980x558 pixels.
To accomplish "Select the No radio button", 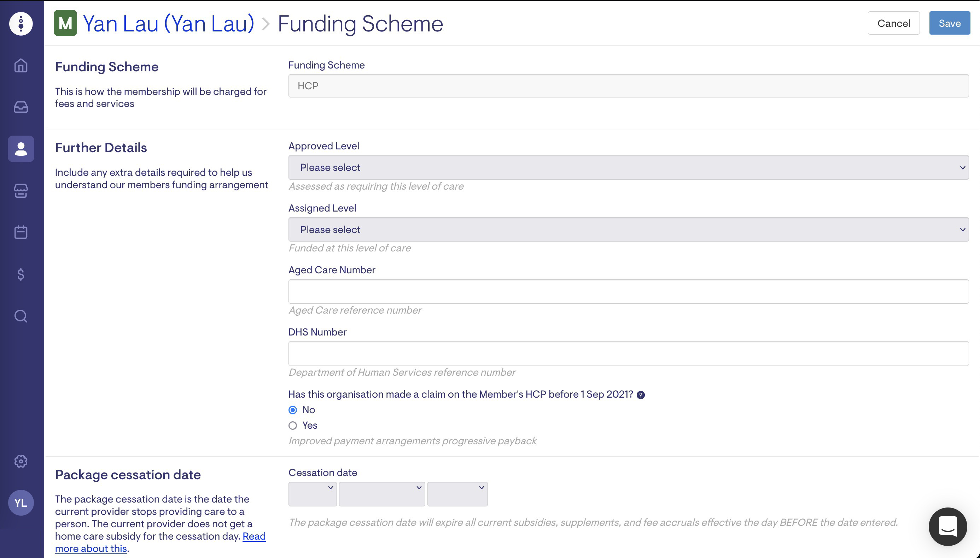I will [293, 410].
